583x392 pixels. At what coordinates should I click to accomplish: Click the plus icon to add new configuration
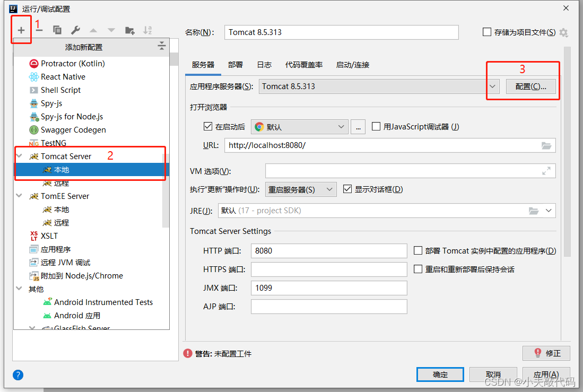point(21,30)
